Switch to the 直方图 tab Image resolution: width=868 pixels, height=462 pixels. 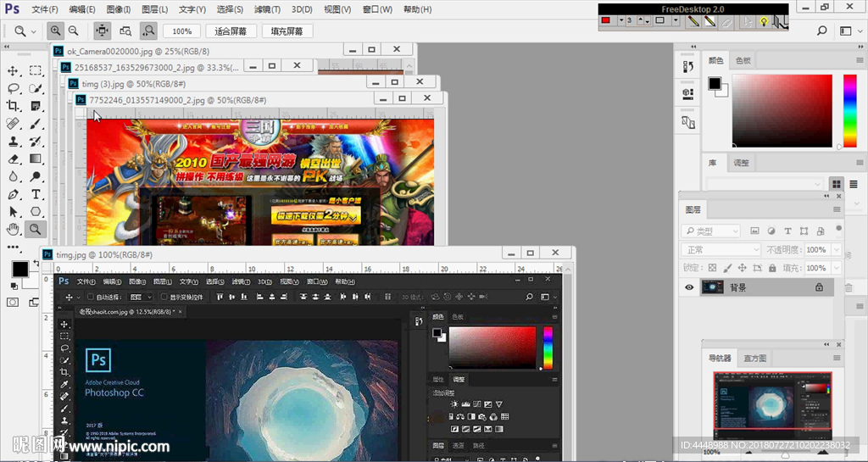click(x=755, y=358)
